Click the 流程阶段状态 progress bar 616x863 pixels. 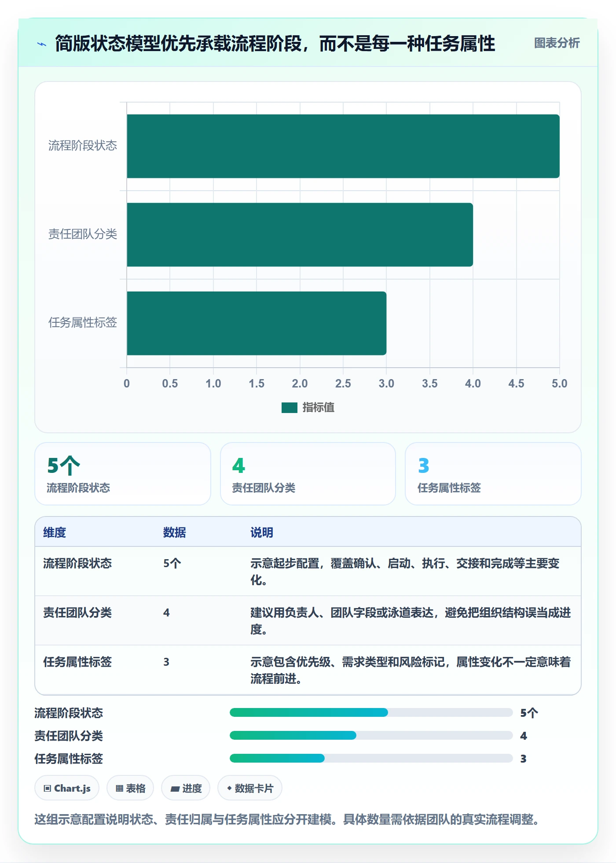371,712
